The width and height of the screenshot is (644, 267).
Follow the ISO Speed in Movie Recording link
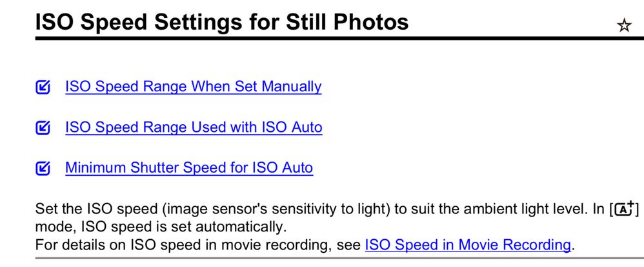[468, 245]
